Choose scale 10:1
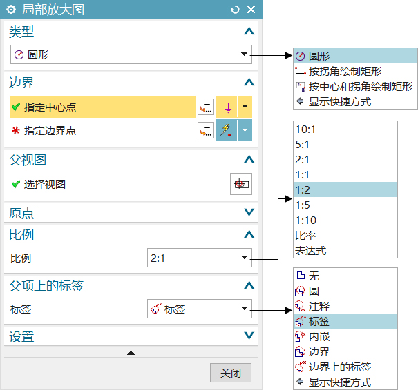Viewport: 418px width, 391px height. [345, 129]
